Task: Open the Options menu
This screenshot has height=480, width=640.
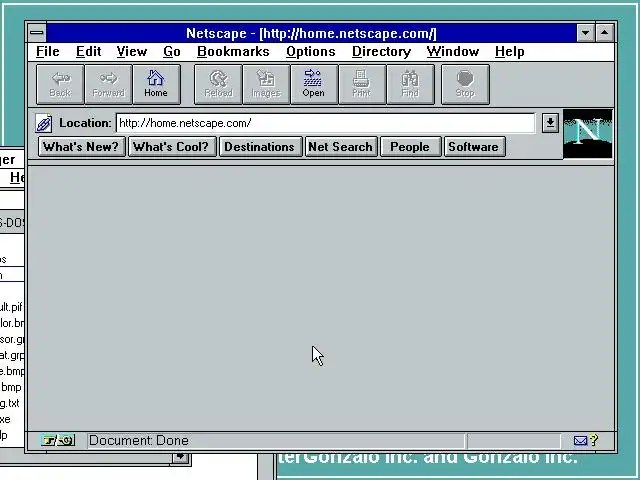Action: coord(311,51)
